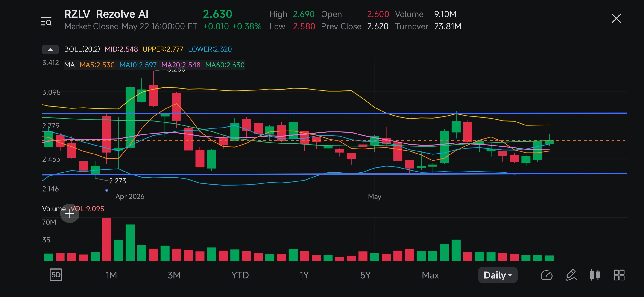Select the Max range tab
The height and width of the screenshot is (297, 644).
click(430, 275)
